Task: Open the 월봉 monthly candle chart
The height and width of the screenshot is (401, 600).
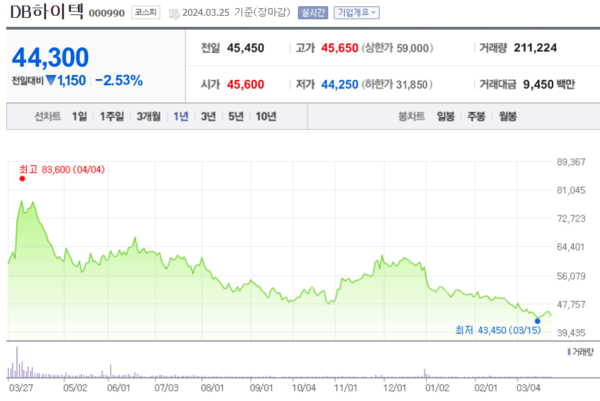Action: [507, 117]
